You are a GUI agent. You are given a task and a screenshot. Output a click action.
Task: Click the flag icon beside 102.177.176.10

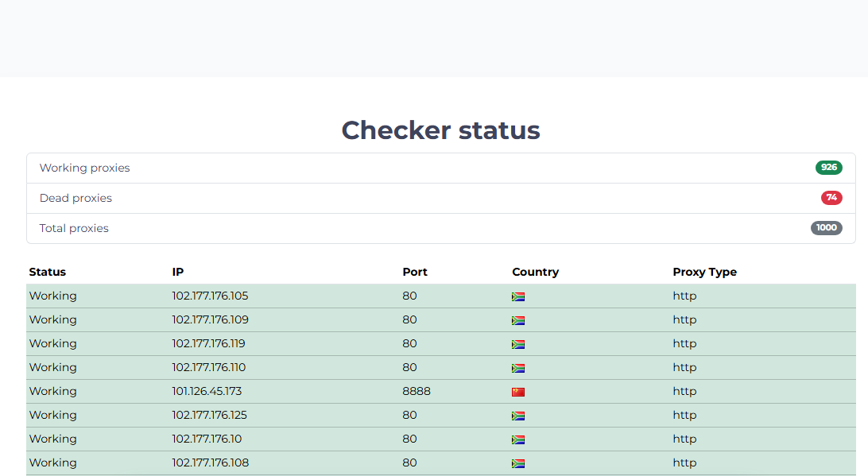518,439
